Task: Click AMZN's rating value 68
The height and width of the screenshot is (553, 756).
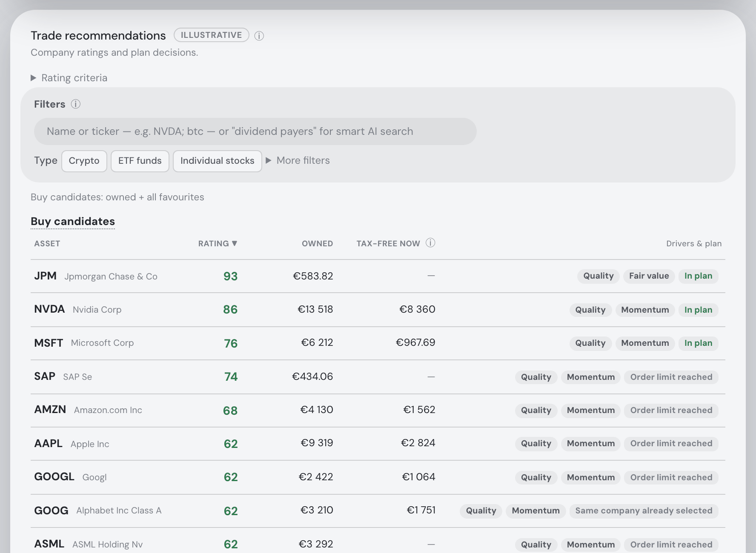Action: 230,411
